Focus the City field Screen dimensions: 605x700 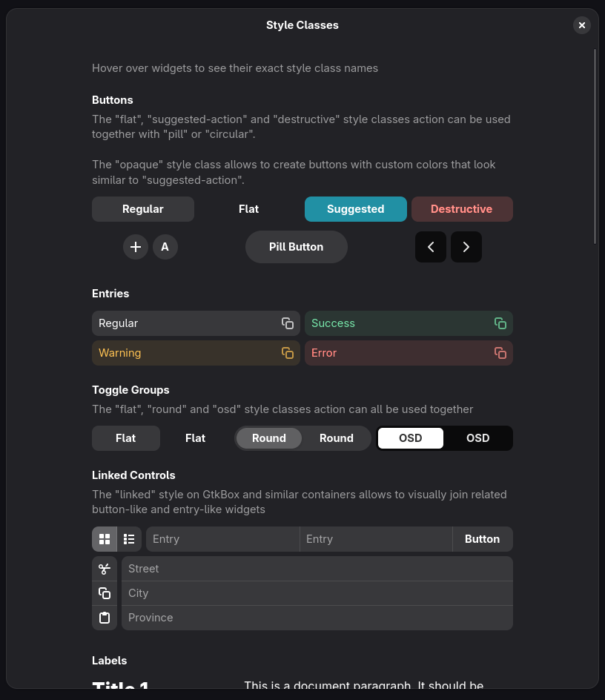(x=317, y=593)
